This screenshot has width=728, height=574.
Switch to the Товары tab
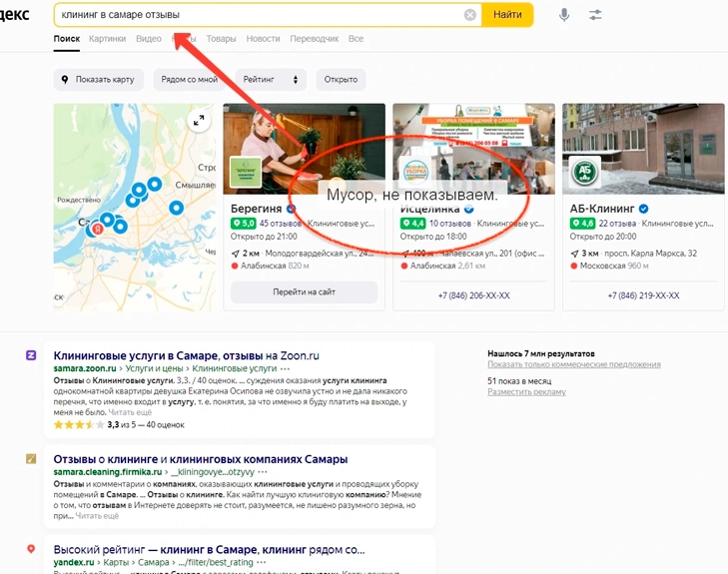(x=221, y=39)
